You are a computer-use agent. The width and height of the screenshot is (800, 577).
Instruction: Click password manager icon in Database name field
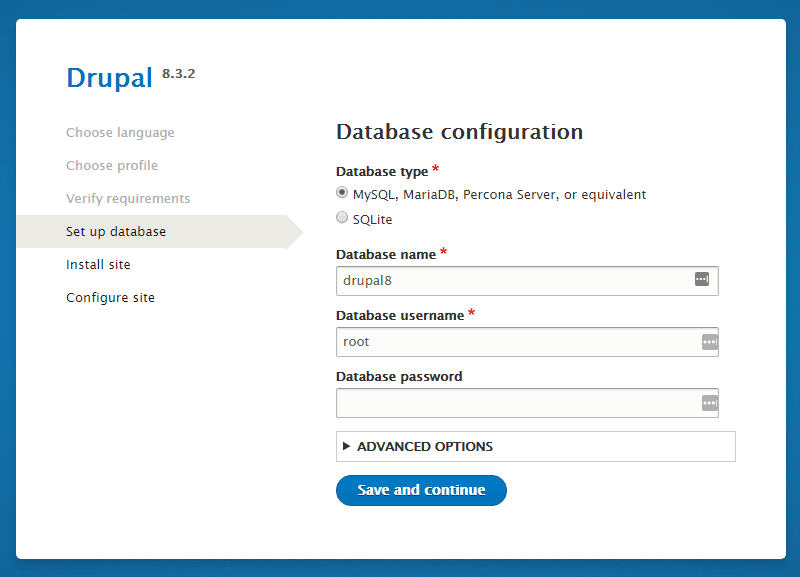[702, 279]
